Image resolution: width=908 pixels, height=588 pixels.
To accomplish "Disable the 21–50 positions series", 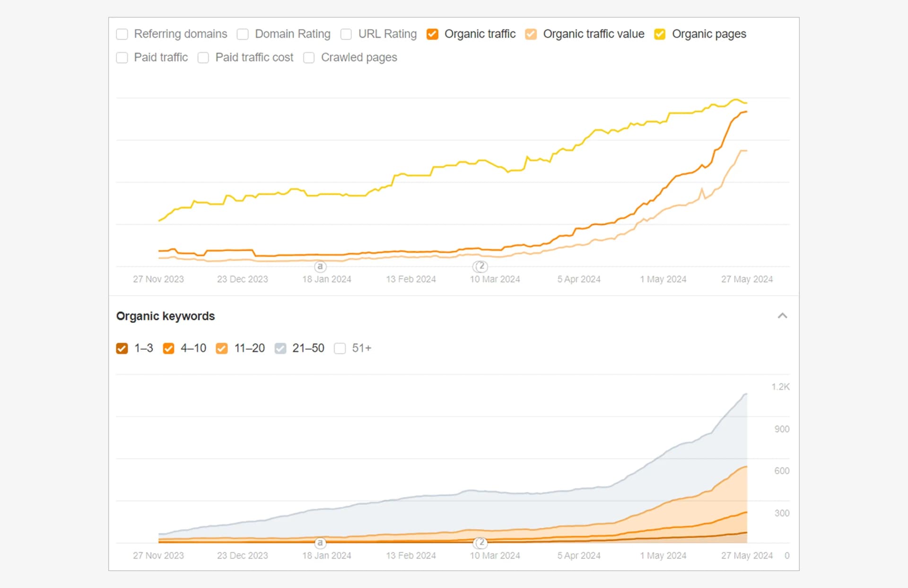I will (x=280, y=348).
